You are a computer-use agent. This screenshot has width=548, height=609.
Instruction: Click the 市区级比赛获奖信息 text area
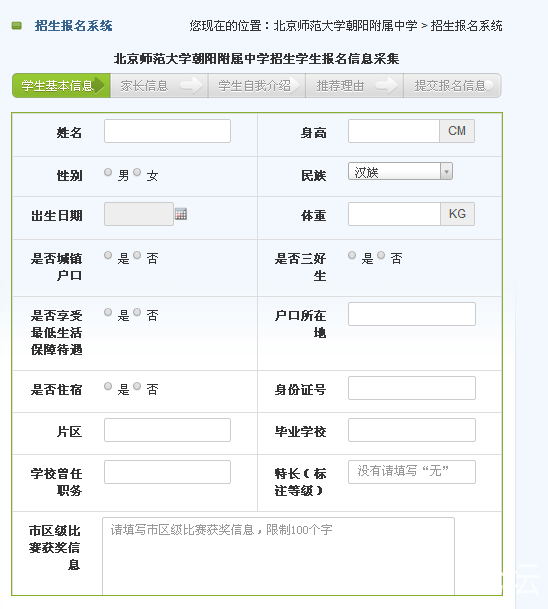tap(278, 556)
